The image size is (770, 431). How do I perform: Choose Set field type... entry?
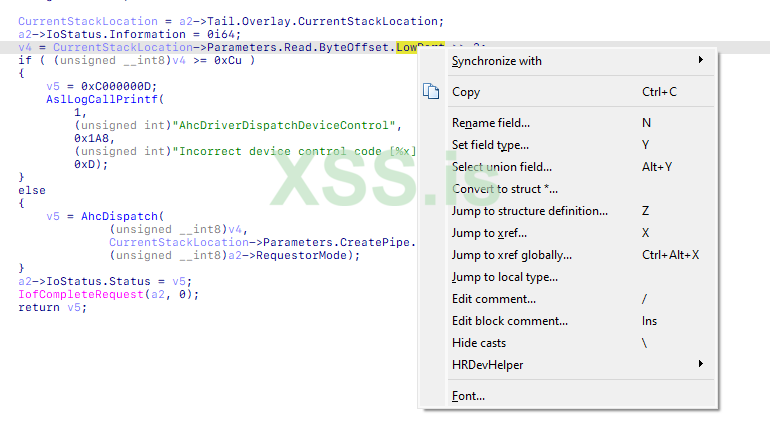(490, 145)
